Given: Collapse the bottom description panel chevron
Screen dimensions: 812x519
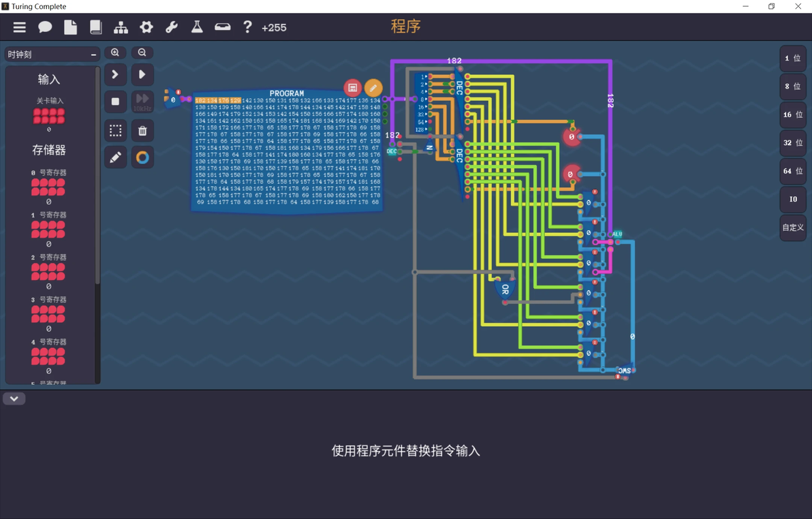Looking at the screenshot, I should coord(14,399).
